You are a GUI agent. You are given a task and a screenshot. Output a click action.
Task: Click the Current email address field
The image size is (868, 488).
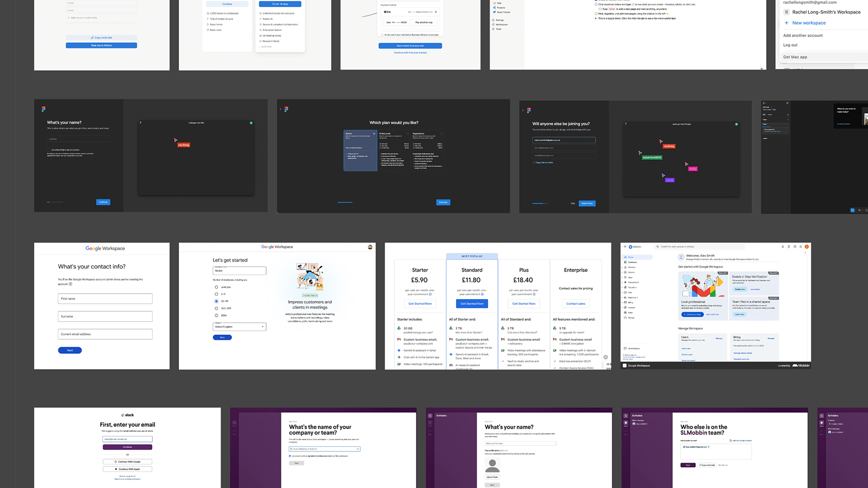point(105,334)
